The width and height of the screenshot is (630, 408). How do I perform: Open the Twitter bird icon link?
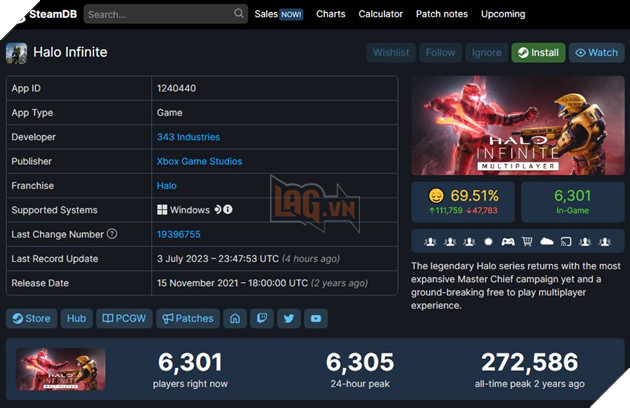289,318
